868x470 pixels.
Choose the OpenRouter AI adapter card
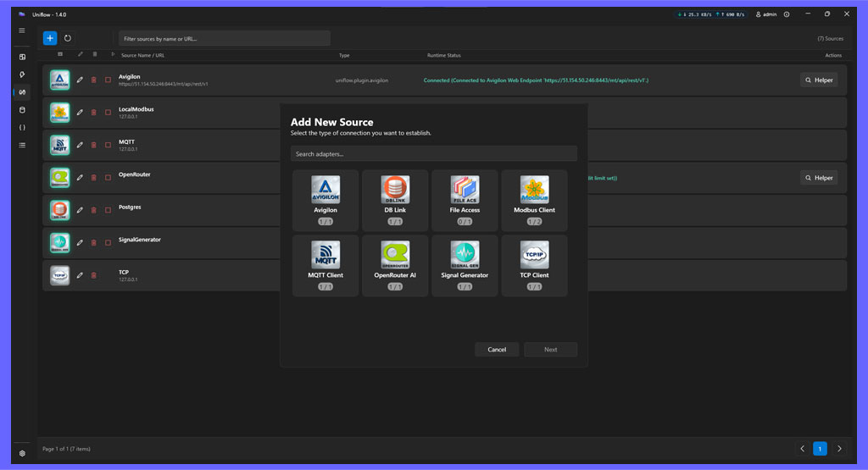(x=395, y=265)
